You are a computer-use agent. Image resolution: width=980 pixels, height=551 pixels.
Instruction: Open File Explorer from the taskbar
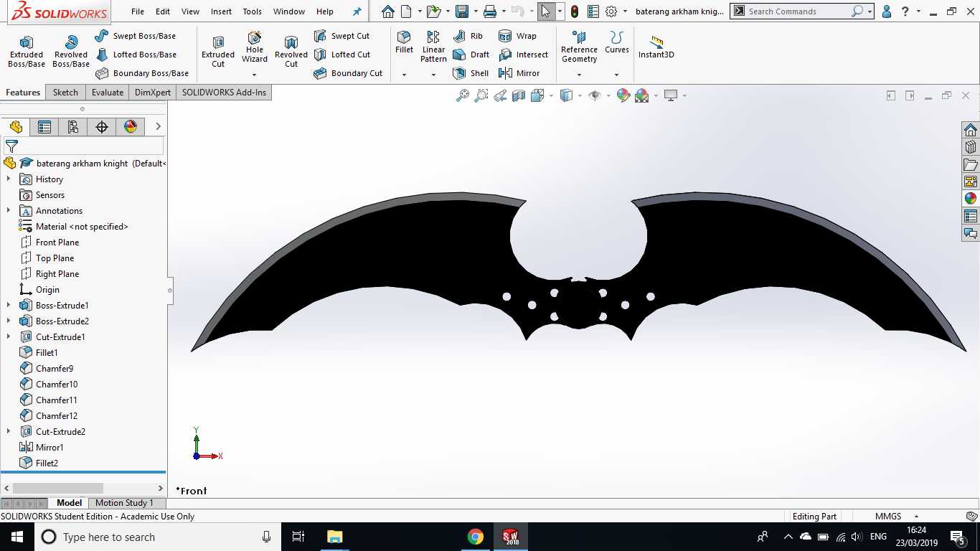(334, 537)
